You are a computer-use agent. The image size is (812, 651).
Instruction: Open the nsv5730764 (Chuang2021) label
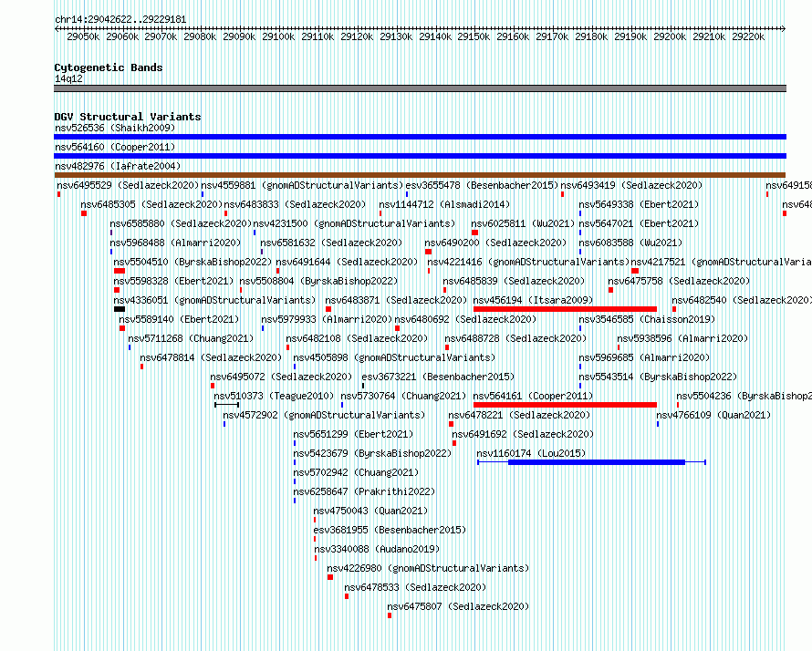(x=403, y=396)
